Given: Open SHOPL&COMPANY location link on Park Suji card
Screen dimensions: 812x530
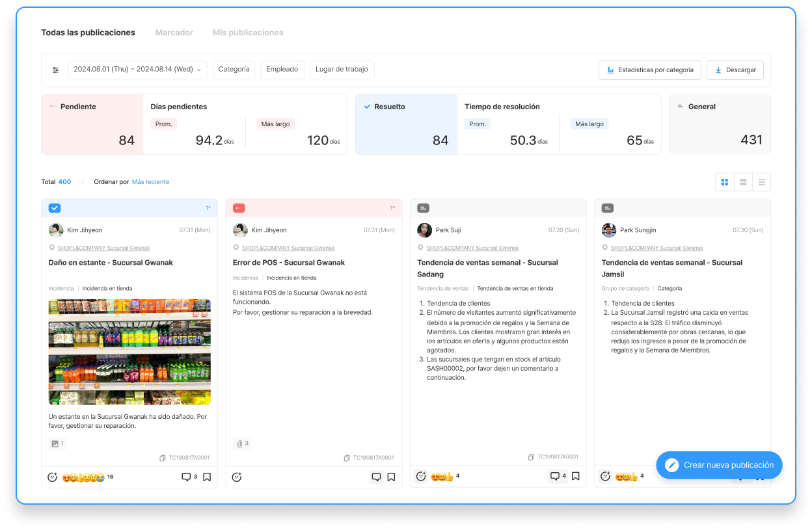Looking at the screenshot, I should [x=472, y=248].
